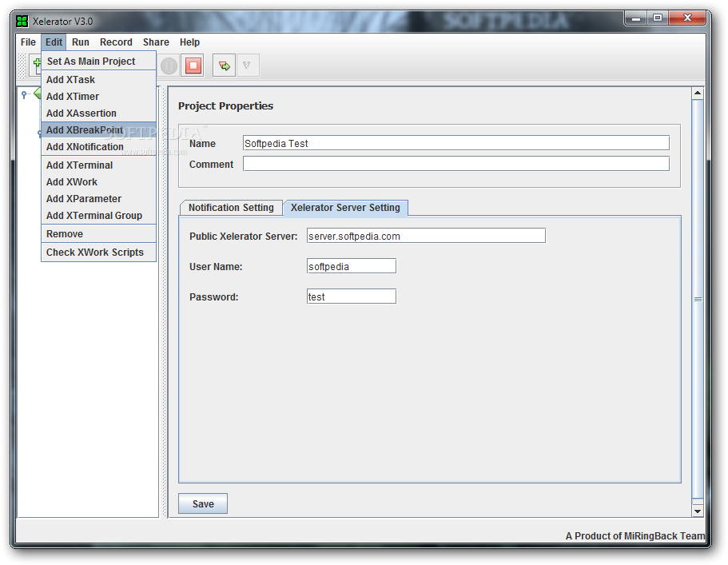Click the Project Properties heading
This screenshot has width=728, height=565.
click(225, 105)
